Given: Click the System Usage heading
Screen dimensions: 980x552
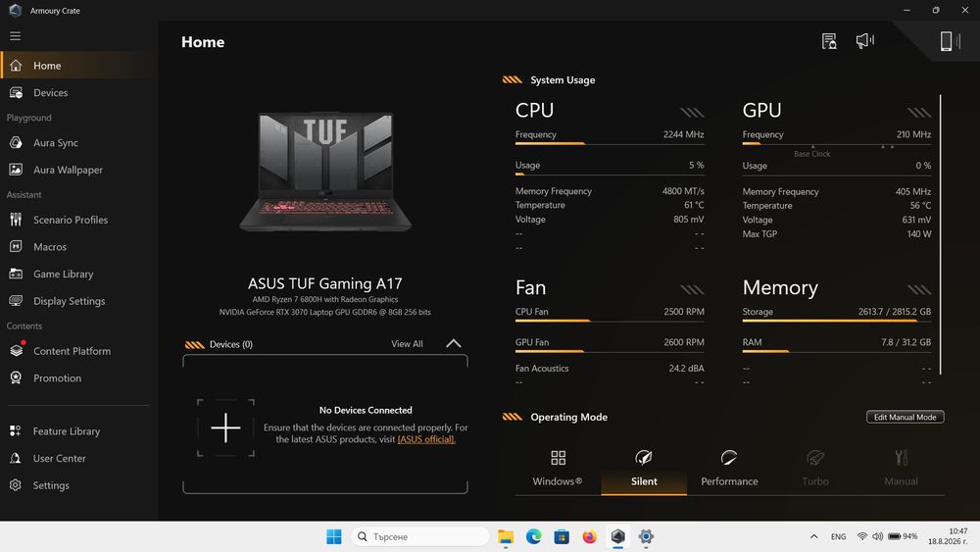Looking at the screenshot, I should coord(563,80).
